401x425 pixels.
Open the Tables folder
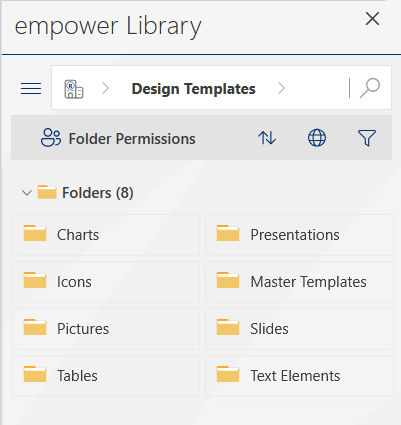(106, 376)
